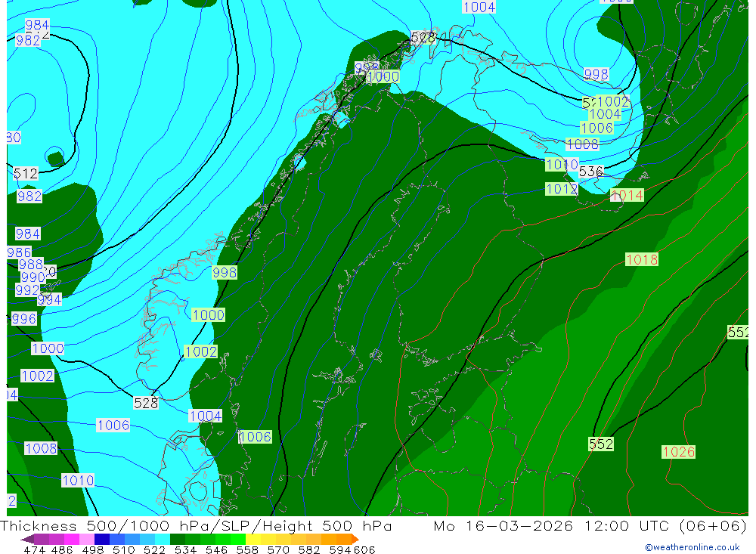Click the legend value 498
The width and height of the screenshot is (756, 554).
[x=92, y=549]
